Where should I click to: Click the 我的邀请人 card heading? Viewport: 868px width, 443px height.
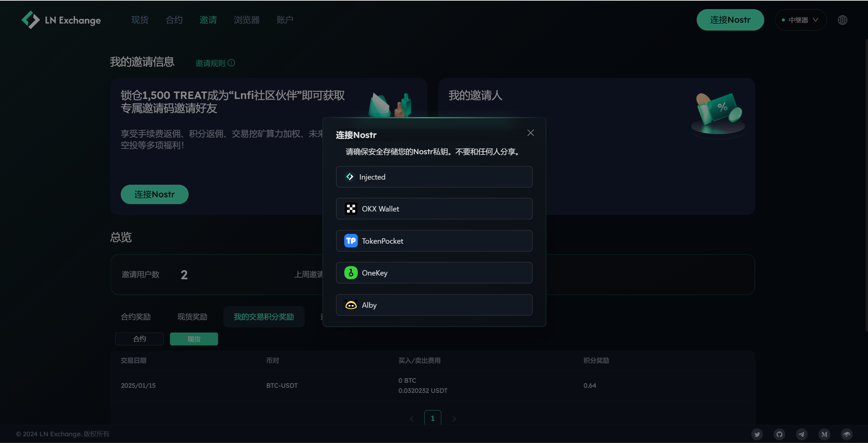[x=476, y=95]
